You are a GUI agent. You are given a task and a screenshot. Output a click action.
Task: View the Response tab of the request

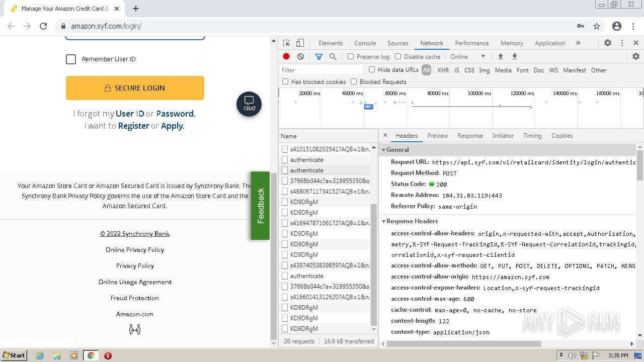pyautogui.click(x=470, y=136)
